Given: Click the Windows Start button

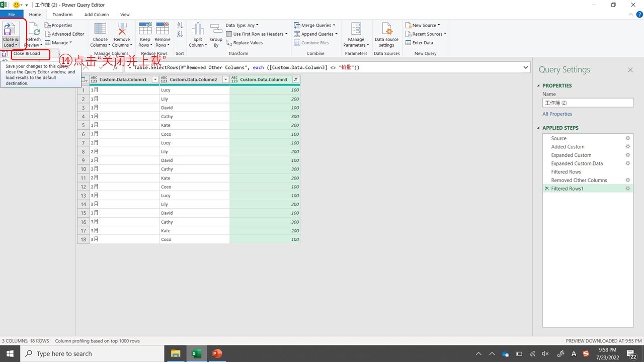Looking at the screenshot, I should (x=10, y=353).
